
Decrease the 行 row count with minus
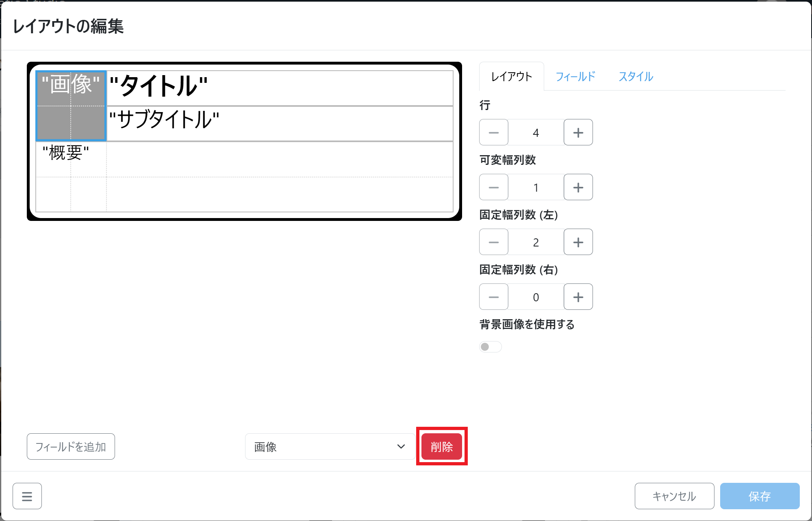click(x=493, y=132)
